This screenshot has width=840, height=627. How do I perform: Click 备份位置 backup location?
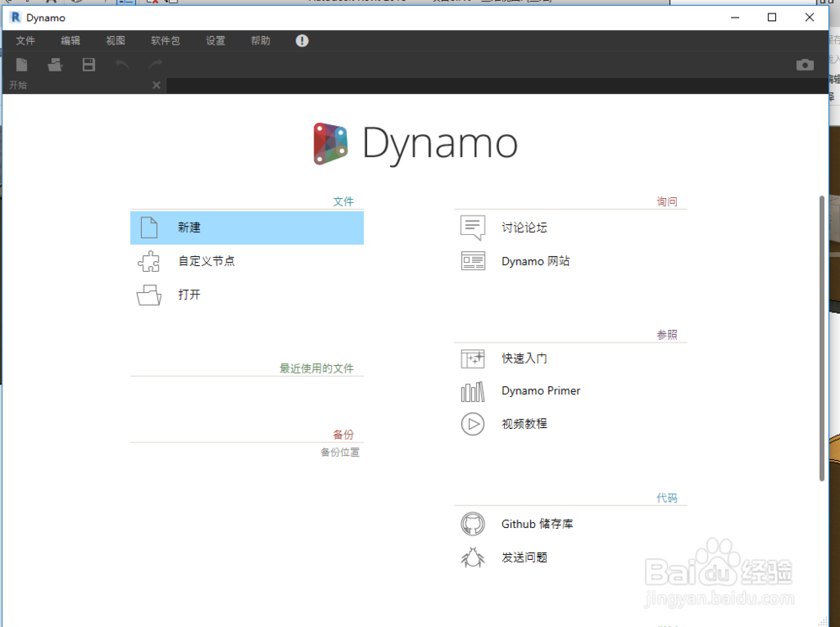pyautogui.click(x=340, y=452)
